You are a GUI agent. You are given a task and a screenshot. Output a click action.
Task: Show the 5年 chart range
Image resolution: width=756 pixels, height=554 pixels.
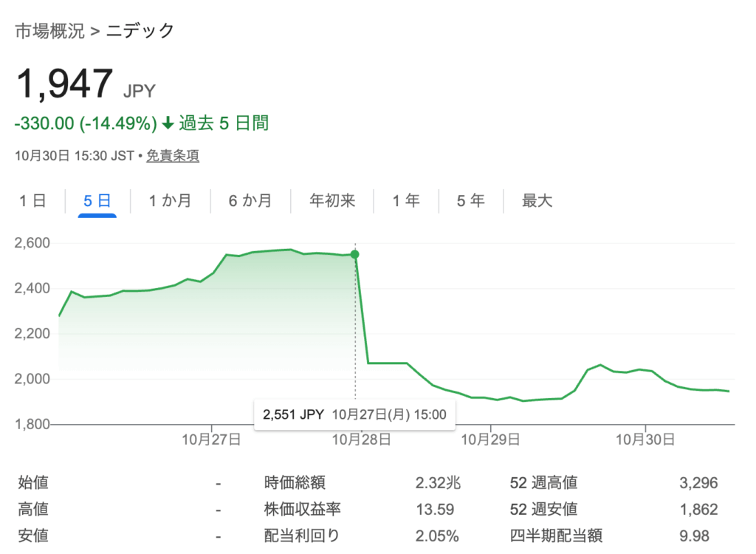coord(471,200)
